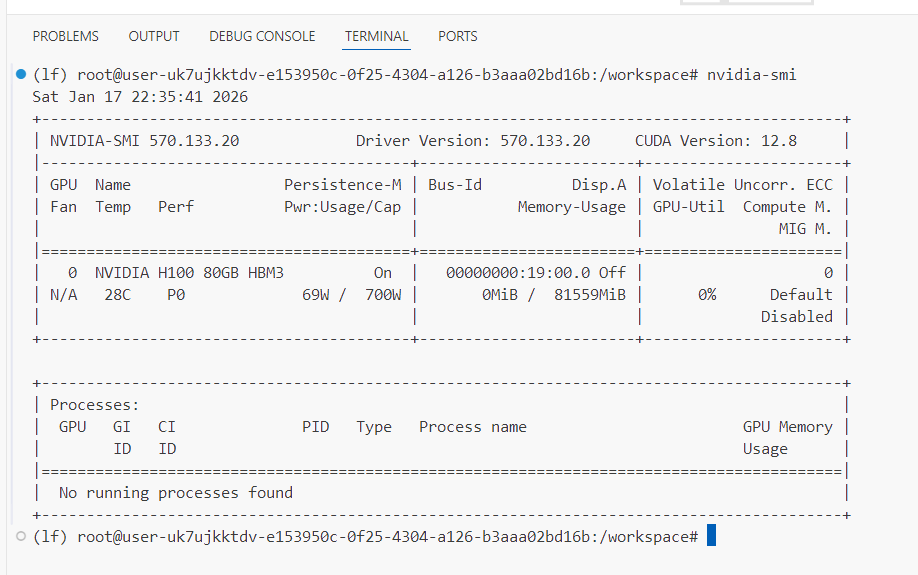Click the 'Persistence-M' column header
918x575 pixels.
point(343,185)
